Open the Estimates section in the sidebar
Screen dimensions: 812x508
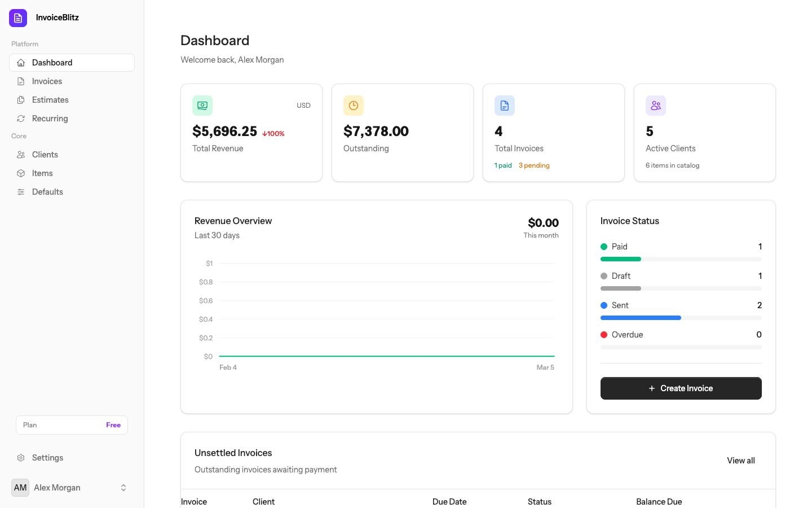51,99
